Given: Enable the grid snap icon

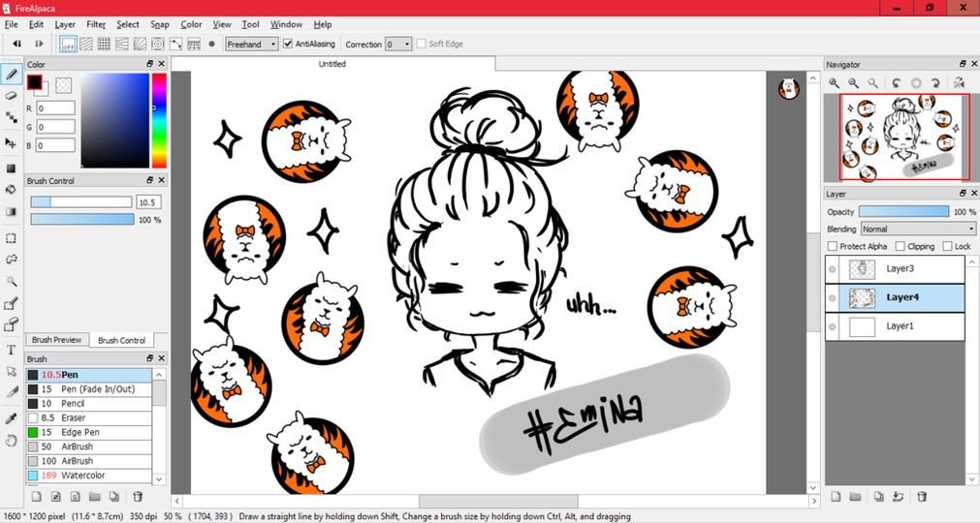Looking at the screenshot, I should (x=104, y=44).
